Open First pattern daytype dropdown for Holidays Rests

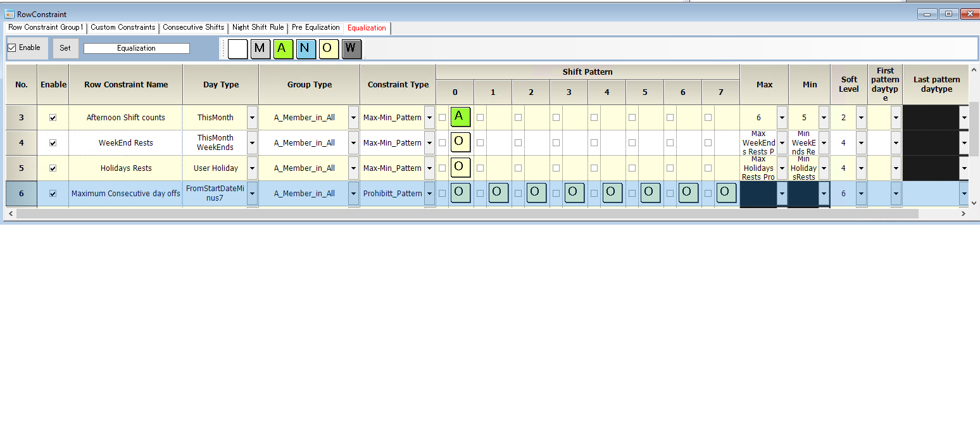(896, 168)
